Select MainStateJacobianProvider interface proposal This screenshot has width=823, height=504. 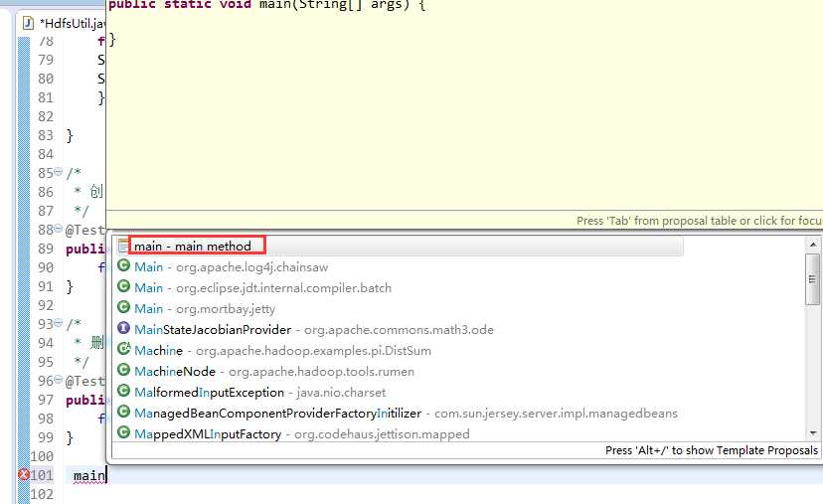pos(314,330)
